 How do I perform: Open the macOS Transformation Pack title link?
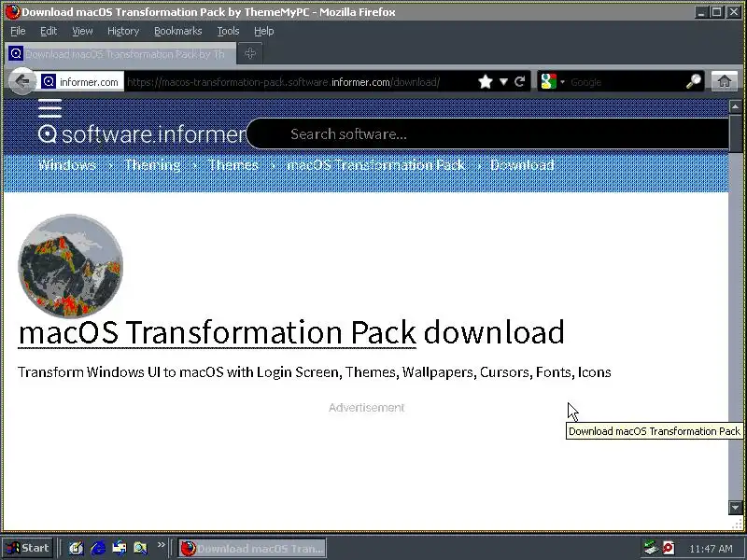[x=218, y=332]
